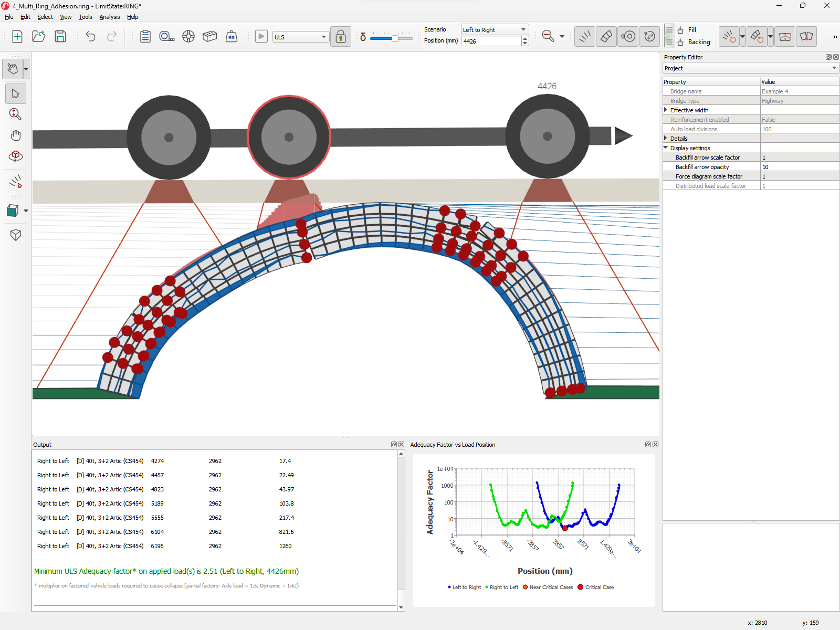Click the brick material icon
This screenshot has height=630, width=840.
pos(209,36)
